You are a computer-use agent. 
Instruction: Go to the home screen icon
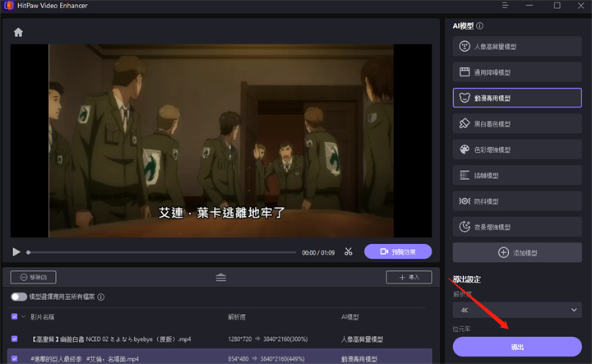click(18, 32)
